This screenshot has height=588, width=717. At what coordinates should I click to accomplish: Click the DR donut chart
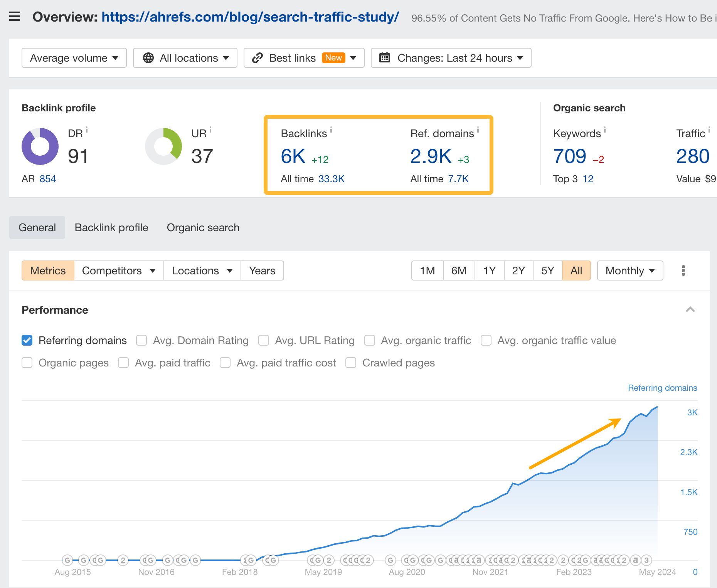point(39,146)
